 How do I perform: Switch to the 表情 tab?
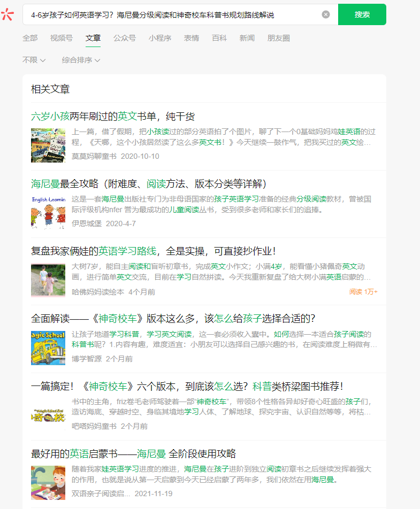click(192, 38)
